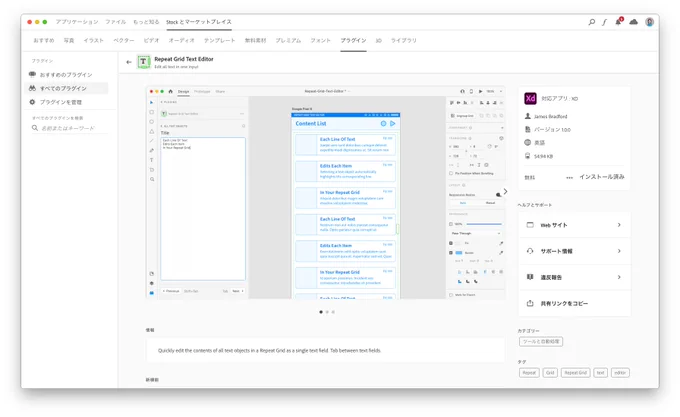Open the fonts 'f' icon in title bar
Screen dimensions: 680x417
pyautogui.click(x=604, y=22)
